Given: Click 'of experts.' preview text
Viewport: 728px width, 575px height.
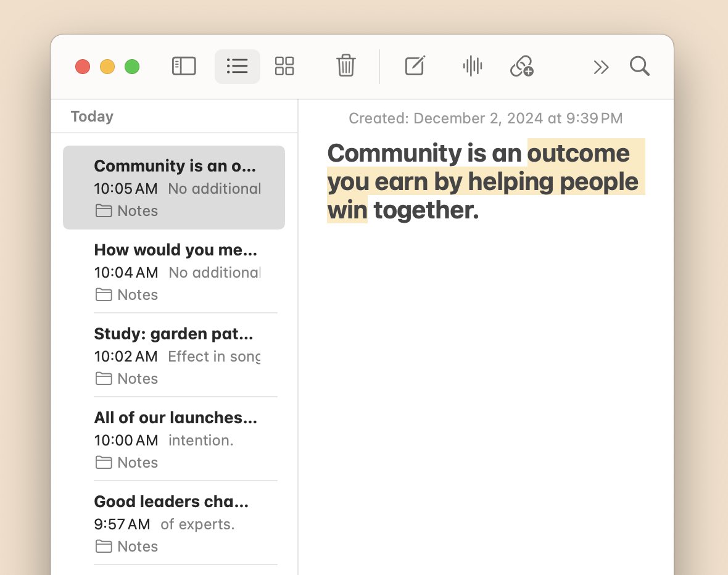Looking at the screenshot, I should click(x=197, y=524).
